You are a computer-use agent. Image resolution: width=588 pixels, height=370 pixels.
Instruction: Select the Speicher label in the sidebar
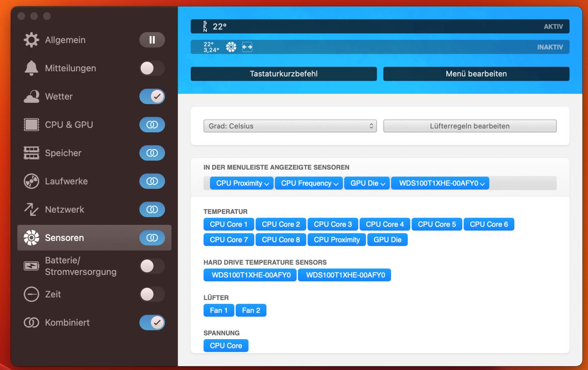pyautogui.click(x=63, y=153)
